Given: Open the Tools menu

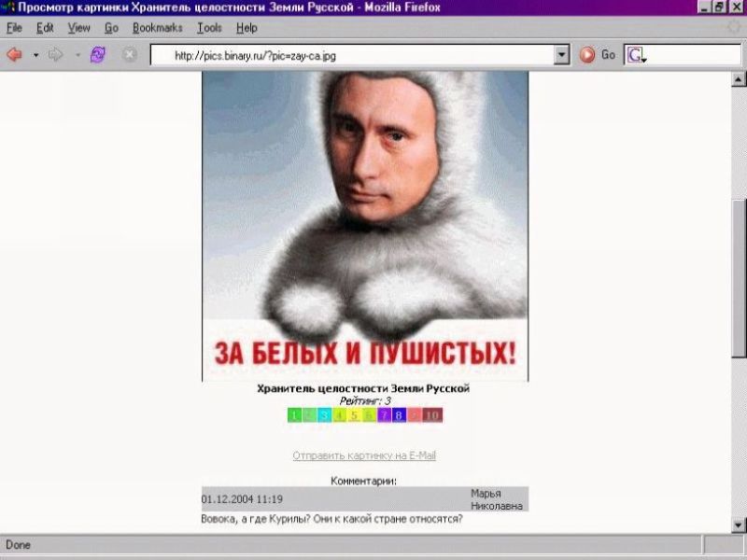Looking at the screenshot, I should click(209, 28).
